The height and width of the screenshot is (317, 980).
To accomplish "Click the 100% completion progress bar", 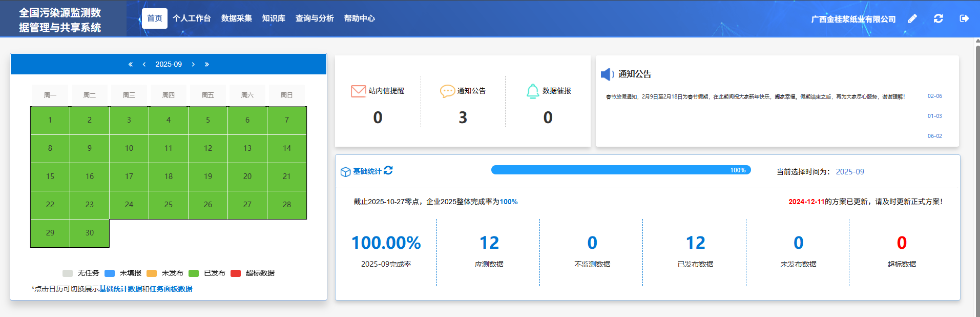I will 620,170.
